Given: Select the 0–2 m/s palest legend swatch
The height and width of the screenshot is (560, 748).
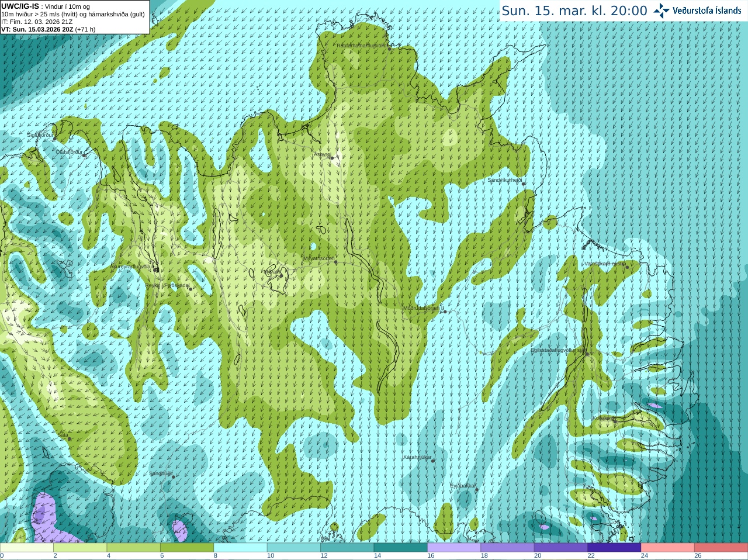Looking at the screenshot, I should pos(27,548).
